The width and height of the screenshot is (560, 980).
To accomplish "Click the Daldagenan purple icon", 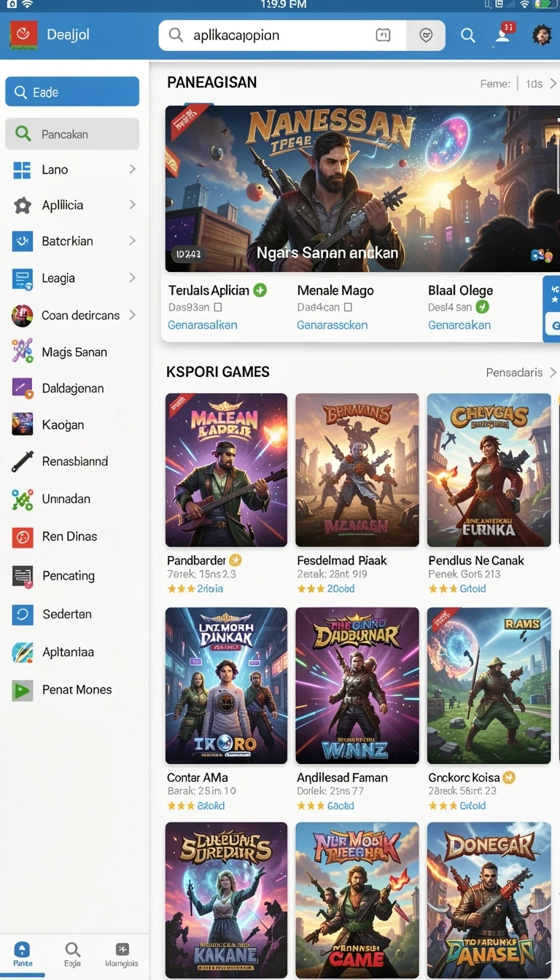I will (x=23, y=388).
